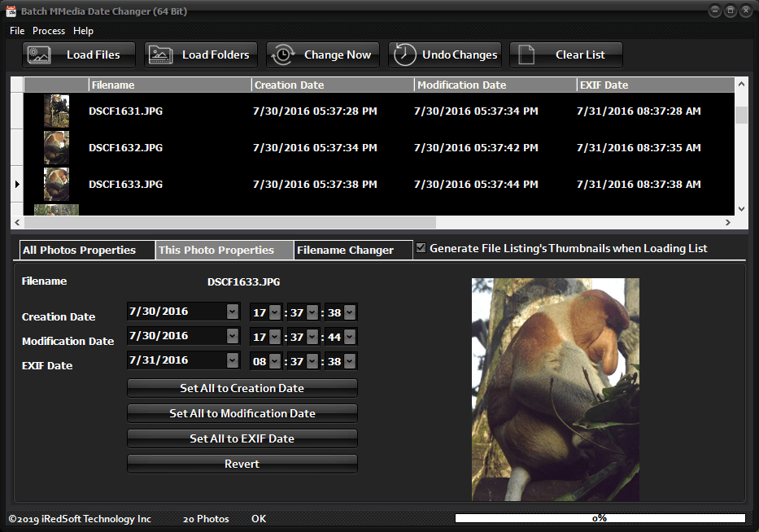Click the Load Folders button label
Viewport: 759px width, 532px height.
click(x=216, y=55)
